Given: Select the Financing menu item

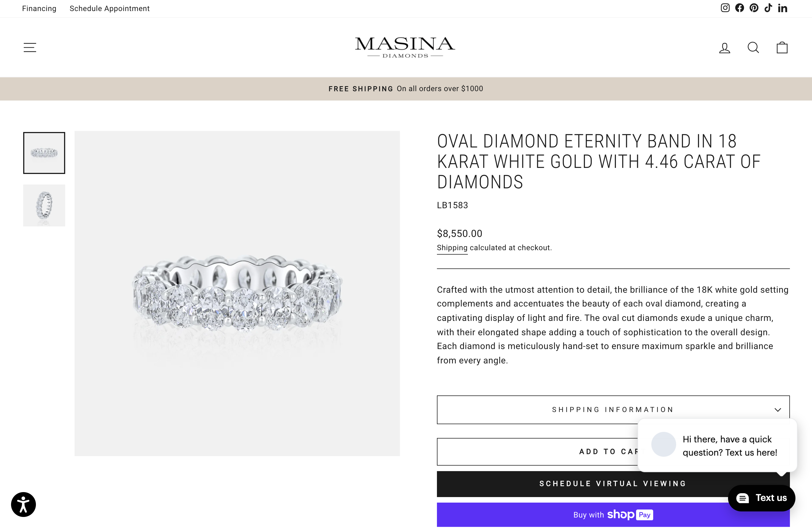Looking at the screenshot, I should 39,9.
